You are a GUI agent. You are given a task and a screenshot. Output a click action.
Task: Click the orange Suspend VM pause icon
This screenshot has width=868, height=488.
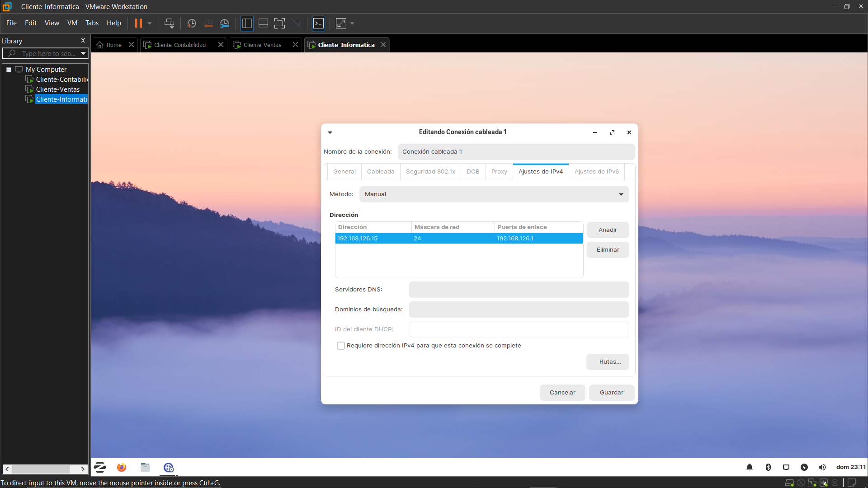click(138, 23)
